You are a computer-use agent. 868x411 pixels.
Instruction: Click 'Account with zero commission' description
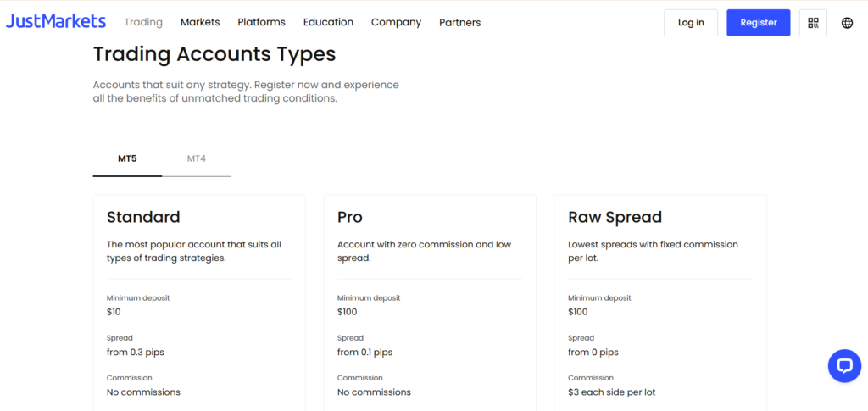tap(424, 251)
